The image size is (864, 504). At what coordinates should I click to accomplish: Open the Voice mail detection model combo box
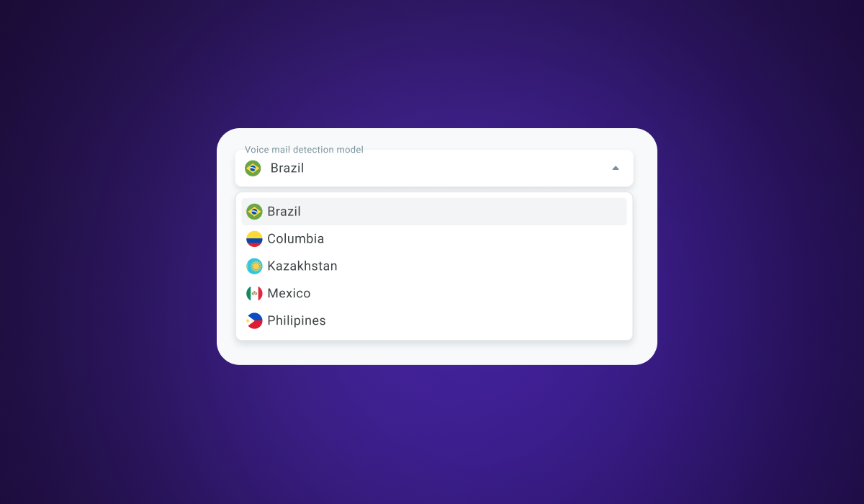(x=434, y=168)
